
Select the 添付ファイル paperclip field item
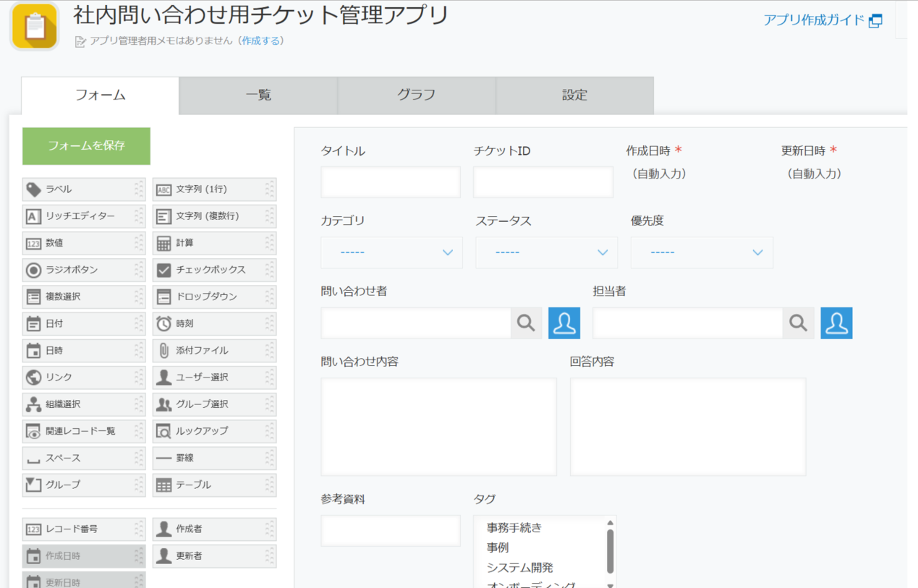coord(214,350)
